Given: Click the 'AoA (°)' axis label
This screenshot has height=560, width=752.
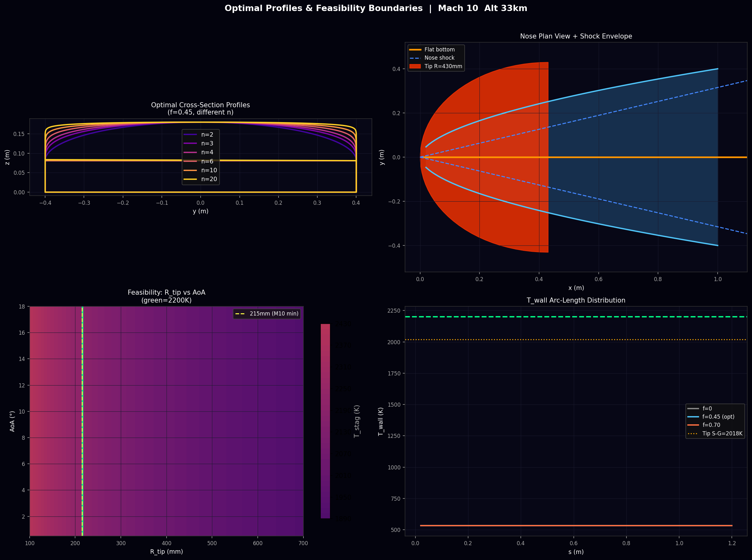Looking at the screenshot, I should (12, 421).
